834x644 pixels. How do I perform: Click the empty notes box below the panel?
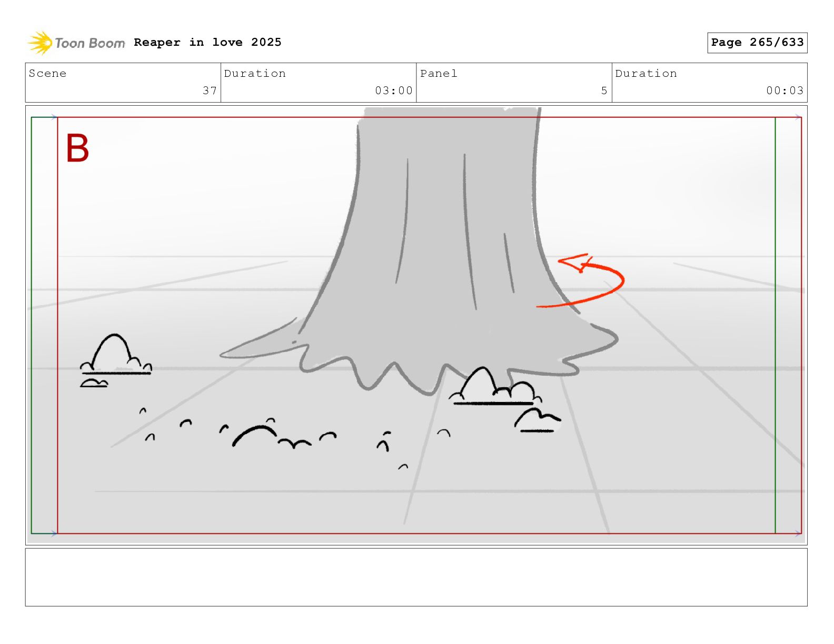(x=416, y=577)
